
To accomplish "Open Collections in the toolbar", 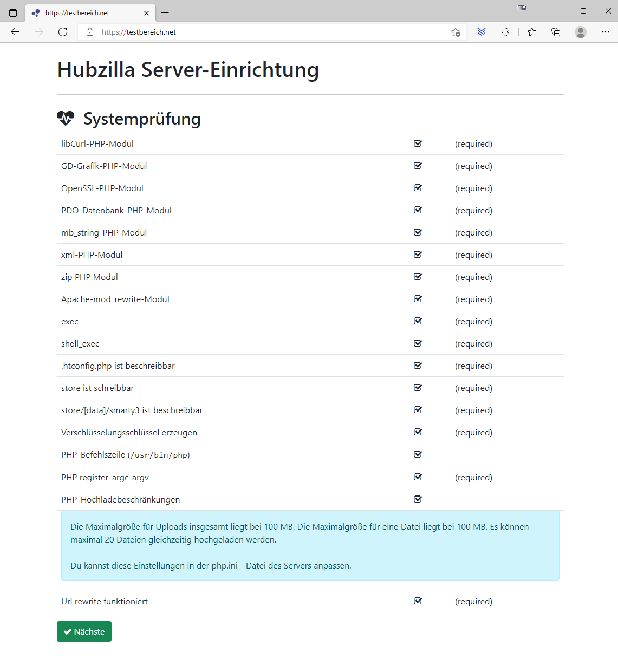I will pyautogui.click(x=555, y=32).
